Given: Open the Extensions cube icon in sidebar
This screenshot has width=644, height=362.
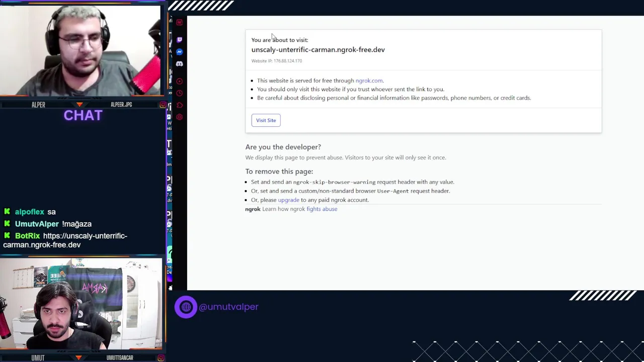Looking at the screenshot, I should pyautogui.click(x=179, y=105).
